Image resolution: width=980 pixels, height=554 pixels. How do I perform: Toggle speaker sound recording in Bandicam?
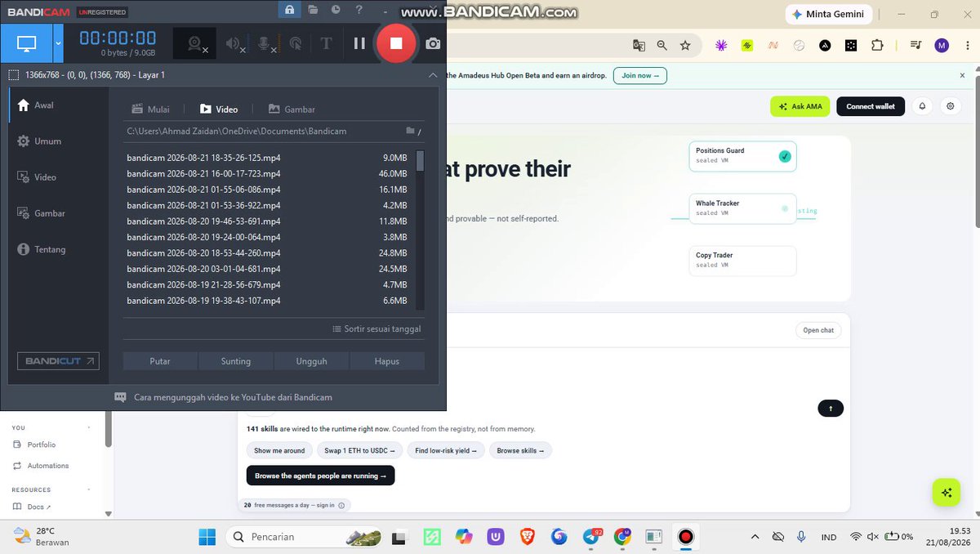[235, 44]
